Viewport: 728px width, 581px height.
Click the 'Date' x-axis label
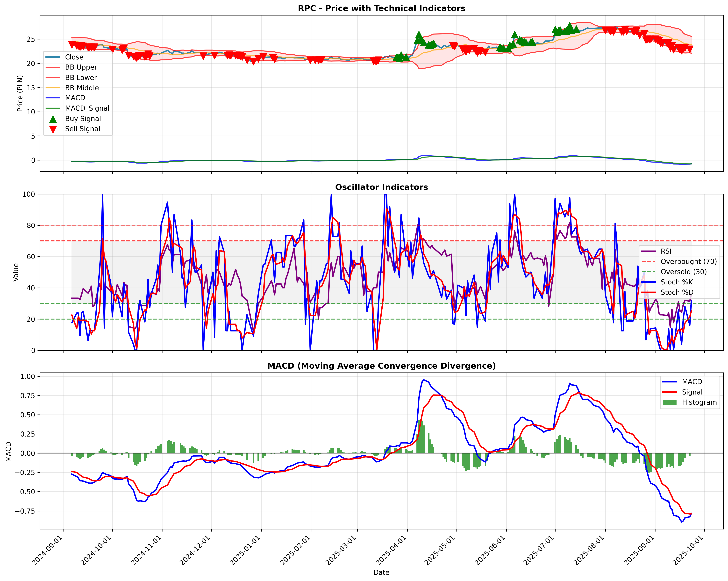[x=381, y=573]
